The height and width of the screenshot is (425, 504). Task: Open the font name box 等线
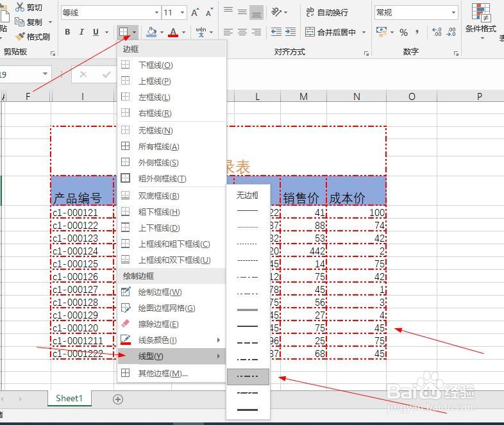[110, 13]
